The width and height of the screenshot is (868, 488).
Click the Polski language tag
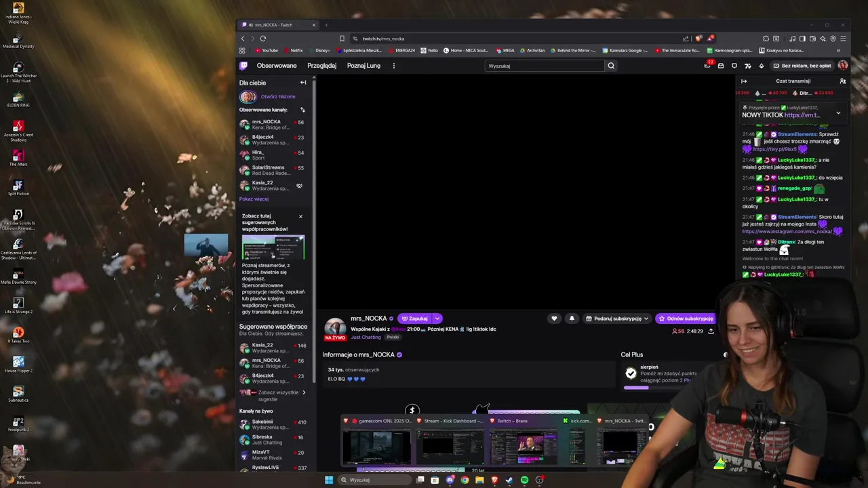[393, 337]
